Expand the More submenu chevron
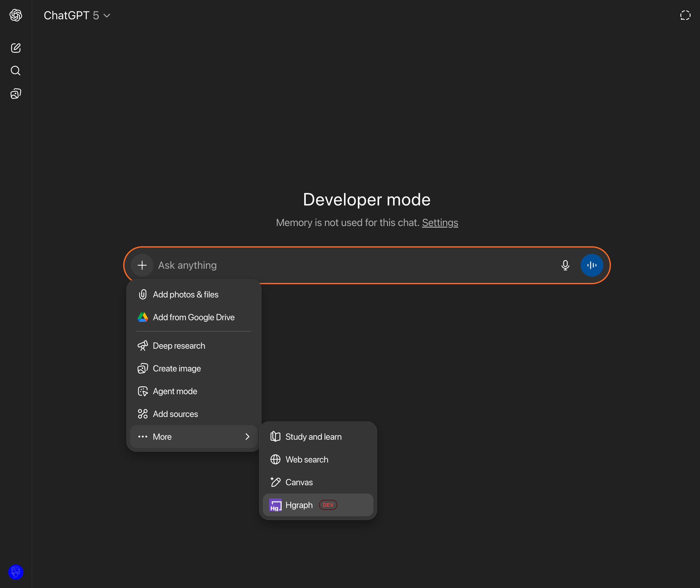Image resolution: width=700 pixels, height=588 pixels. pos(247,437)
